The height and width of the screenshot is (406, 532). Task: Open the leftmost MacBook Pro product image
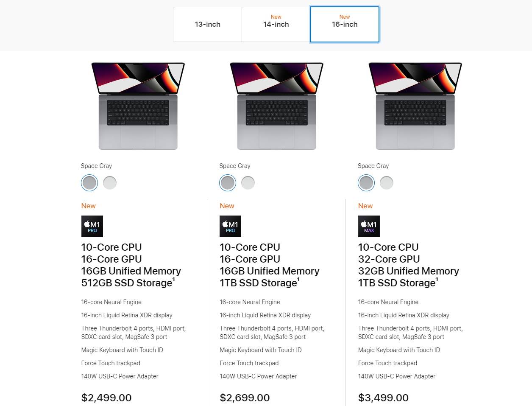138,106
